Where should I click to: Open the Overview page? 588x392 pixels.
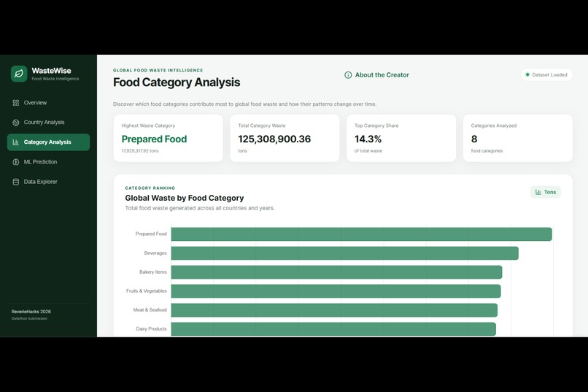tap(48, 103)
